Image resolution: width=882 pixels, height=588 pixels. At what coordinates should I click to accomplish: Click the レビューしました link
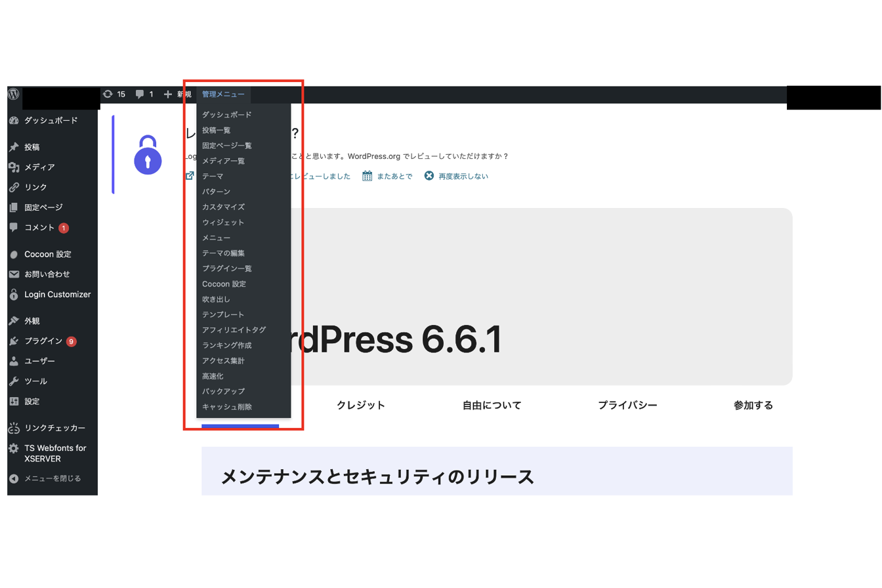[322, 176]
